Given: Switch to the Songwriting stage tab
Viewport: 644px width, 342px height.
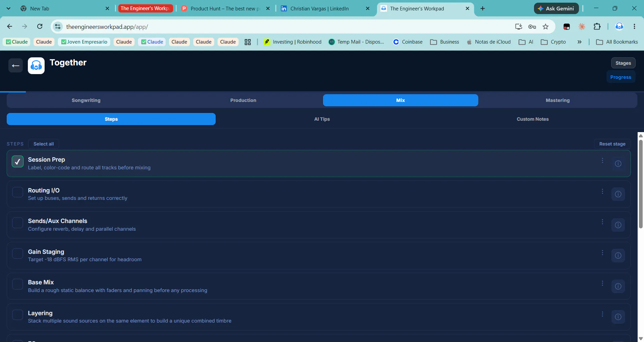Looking at the screenshot, I should [x=86, y=100].
